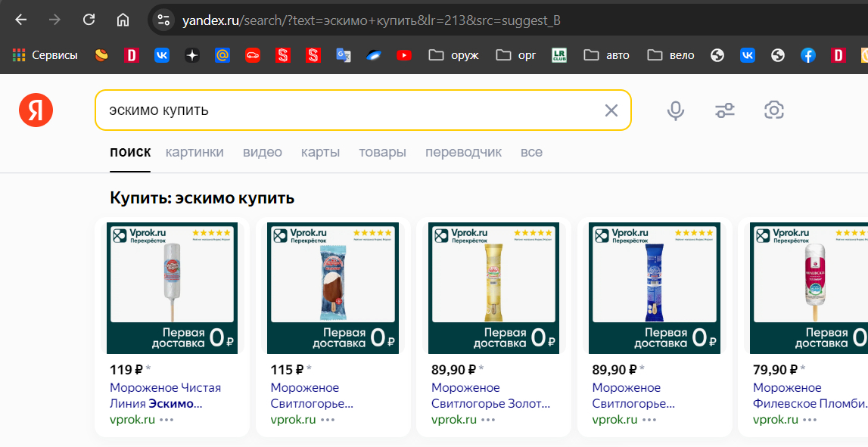Click the Yandex logo

coord(36,110)
